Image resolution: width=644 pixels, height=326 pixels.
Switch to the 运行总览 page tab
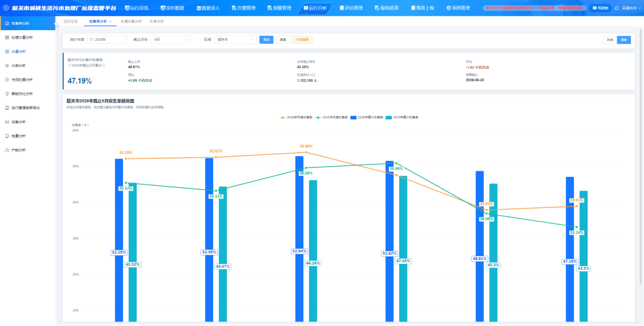point(71,22)
